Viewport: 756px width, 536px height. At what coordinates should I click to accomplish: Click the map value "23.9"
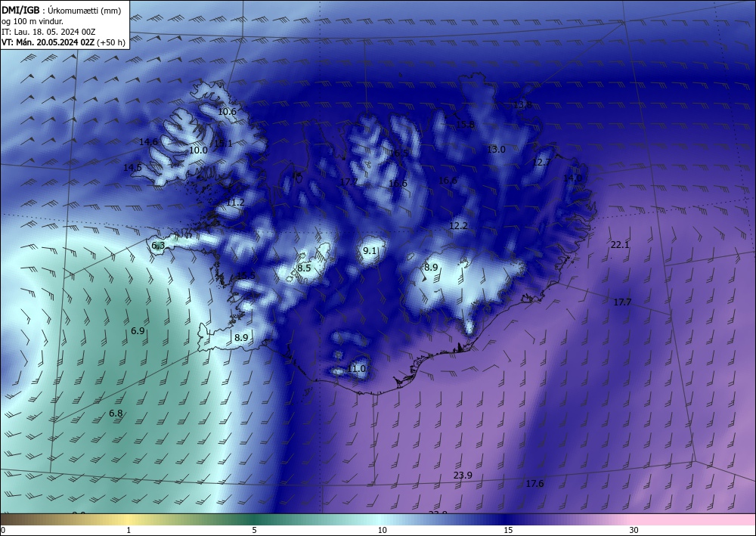(x=463, y=476)
